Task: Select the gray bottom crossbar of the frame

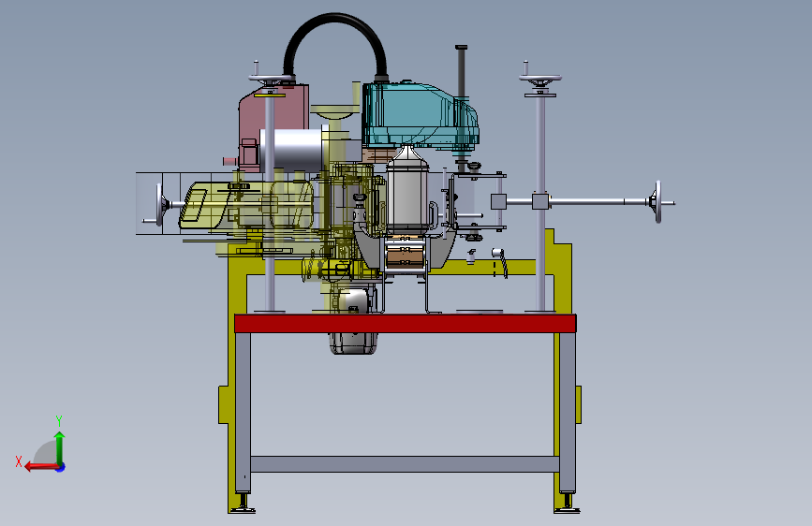Action: (405, 464)
